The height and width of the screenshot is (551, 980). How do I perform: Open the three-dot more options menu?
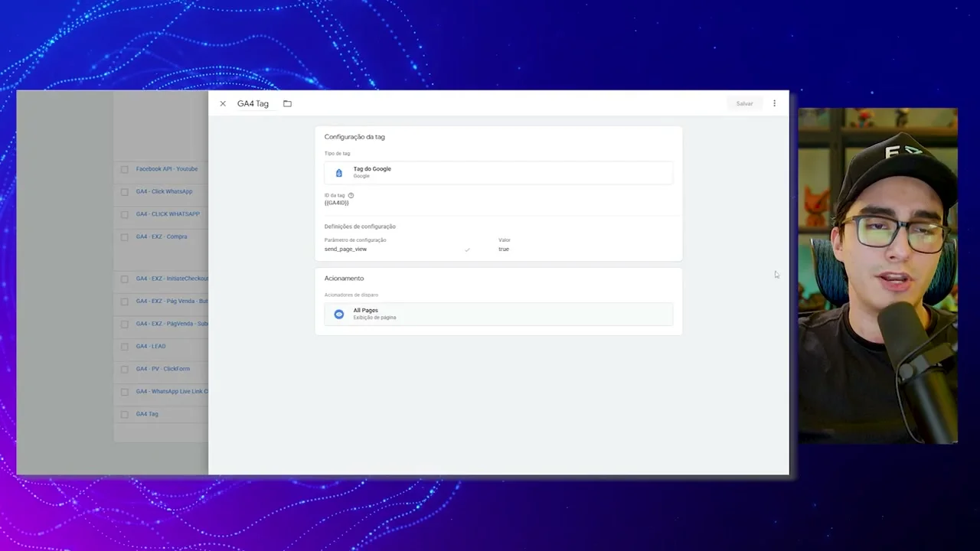774,103
